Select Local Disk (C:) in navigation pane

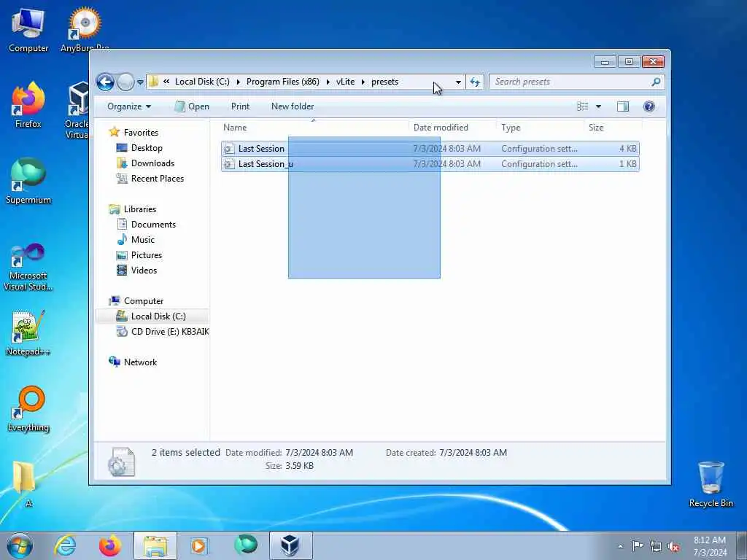(158, 316)
